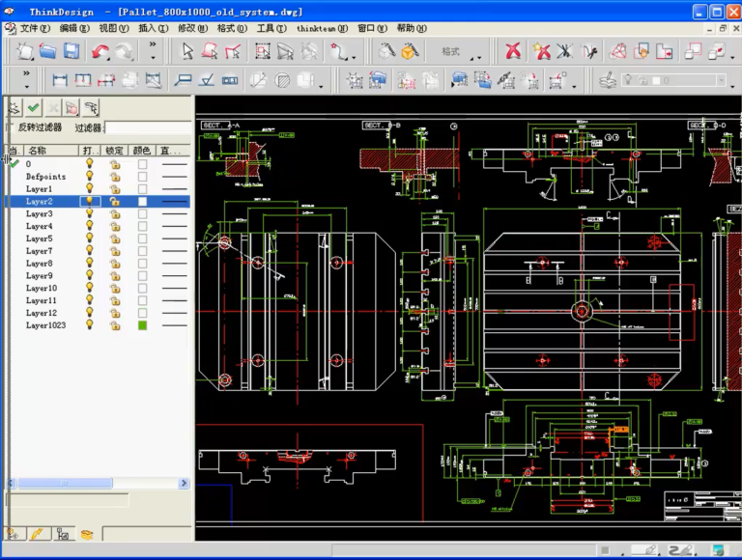
Task: Click the 名称 column header
Action: coord(50,151)
